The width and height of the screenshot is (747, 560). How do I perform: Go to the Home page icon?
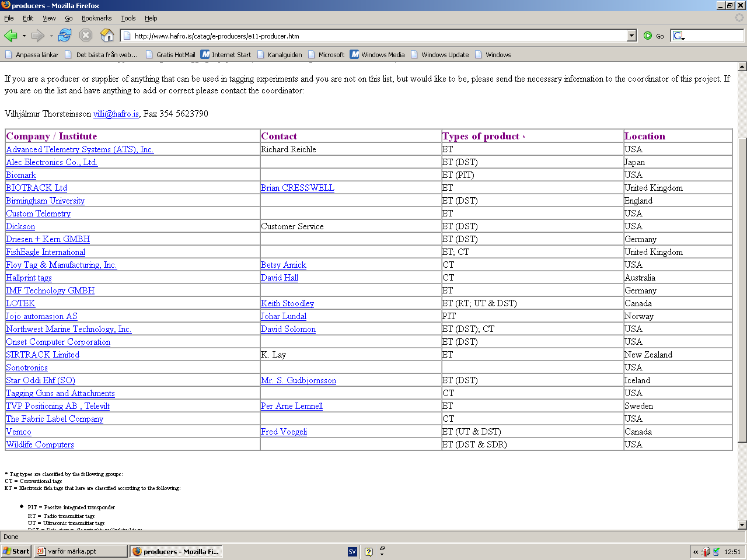[x=107, y=36]
